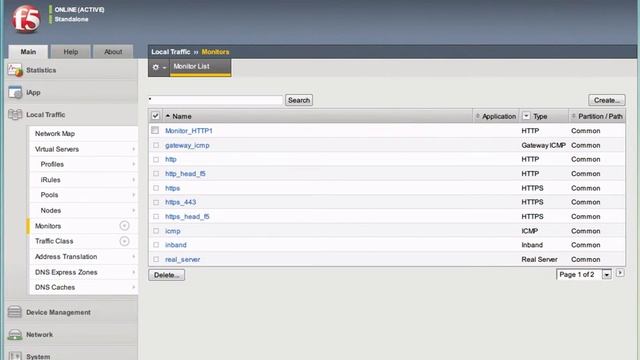Open the http monitor link
The width and height of the screenshot is (640, 360).
[171, 160]
